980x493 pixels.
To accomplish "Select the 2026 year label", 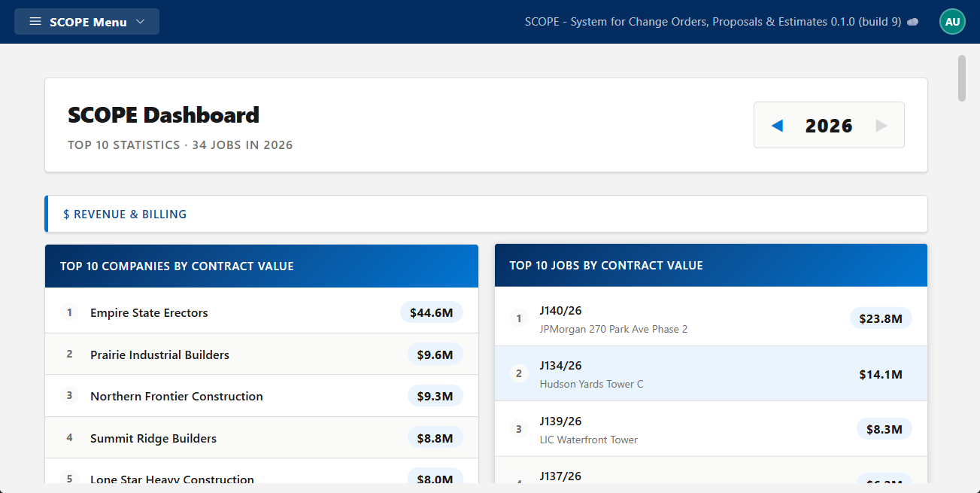I will 828,125.
